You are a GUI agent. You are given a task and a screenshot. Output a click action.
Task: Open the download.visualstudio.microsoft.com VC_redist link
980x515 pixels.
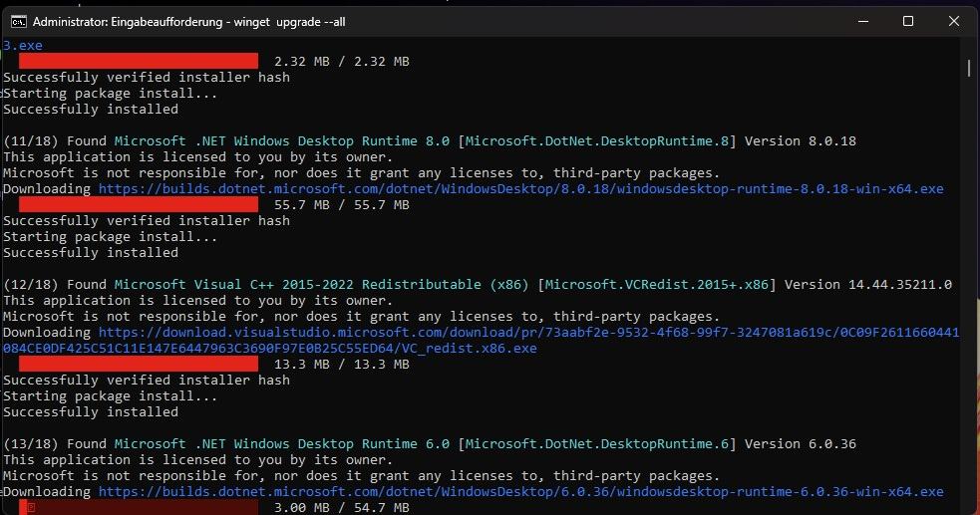(482, 341)
